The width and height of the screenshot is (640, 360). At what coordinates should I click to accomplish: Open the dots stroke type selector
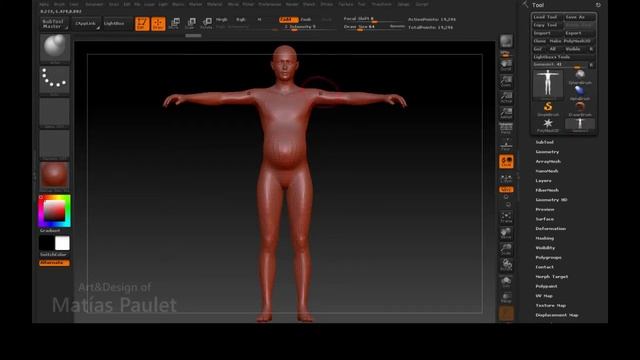55,80
